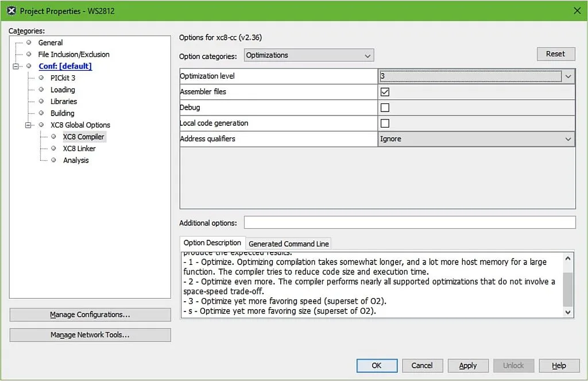
Task: Choose the Libraries category node
Action: click(x=63, y=102)
